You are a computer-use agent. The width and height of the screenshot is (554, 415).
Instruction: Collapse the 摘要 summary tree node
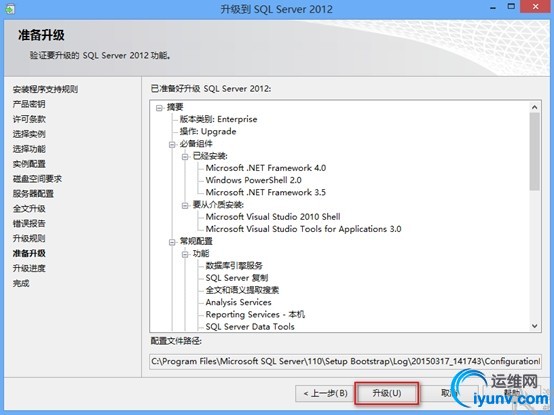pos(159,108)
